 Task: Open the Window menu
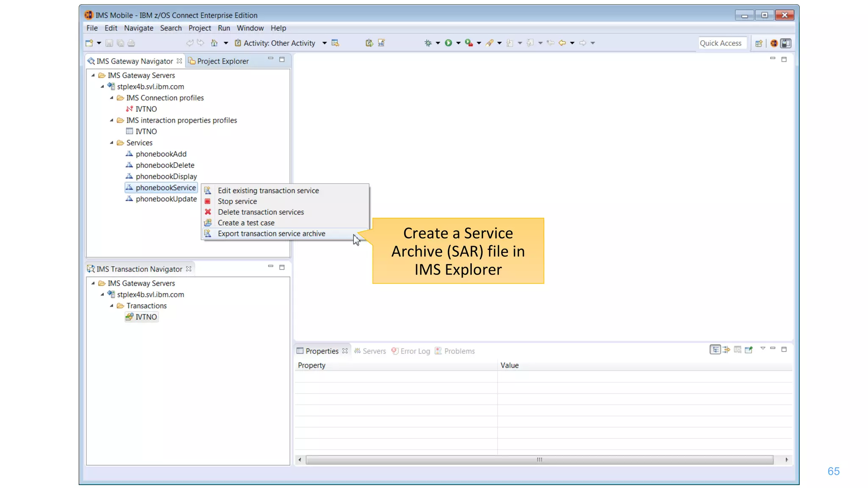(250, 28)
